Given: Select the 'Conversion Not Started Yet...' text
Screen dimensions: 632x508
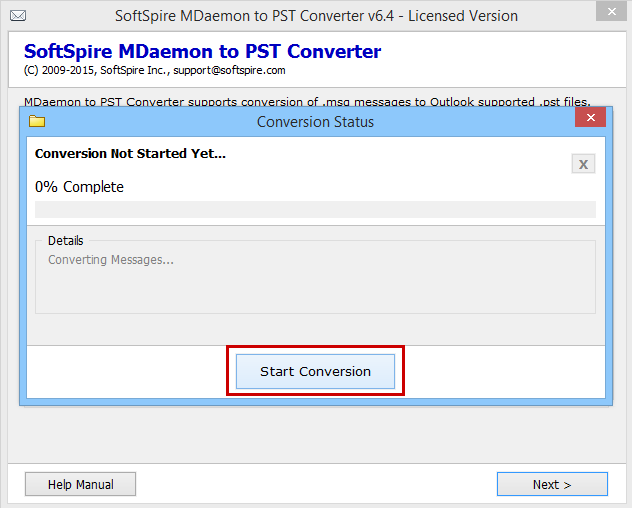Looking at the screenshot, I should (130, 154).
